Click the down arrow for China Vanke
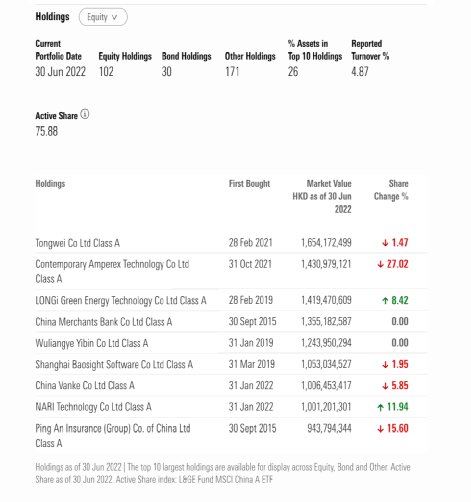Image resolution: width=471 pixels, height=502 pixels. (385, 386)
